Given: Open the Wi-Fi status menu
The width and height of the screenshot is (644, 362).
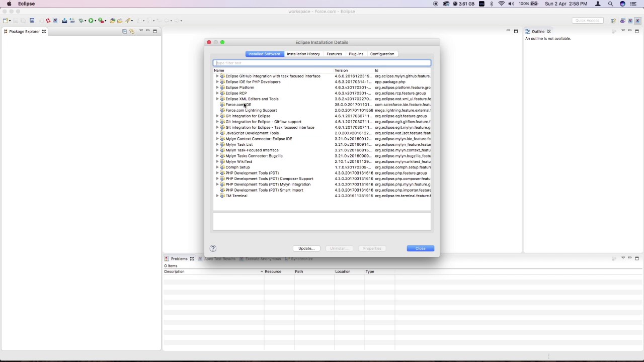Looking at the screenshot, I should pyautogui.click(x=502, y=4).
